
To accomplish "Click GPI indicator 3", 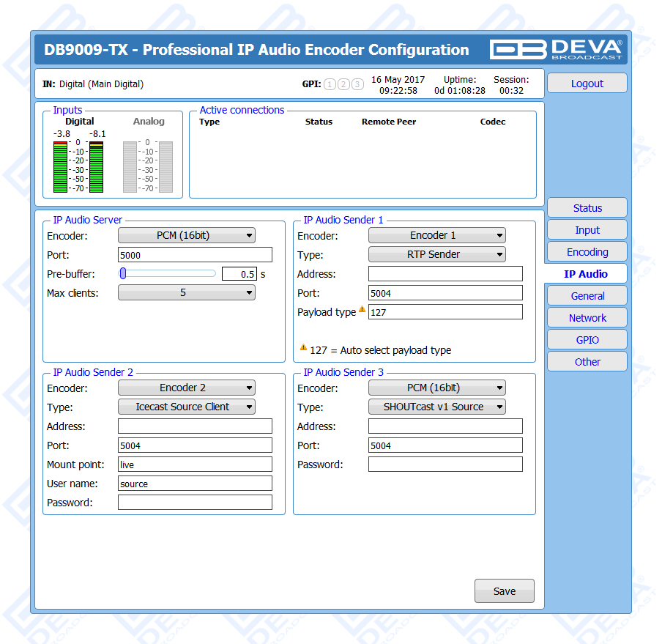I will click(357, 84).
